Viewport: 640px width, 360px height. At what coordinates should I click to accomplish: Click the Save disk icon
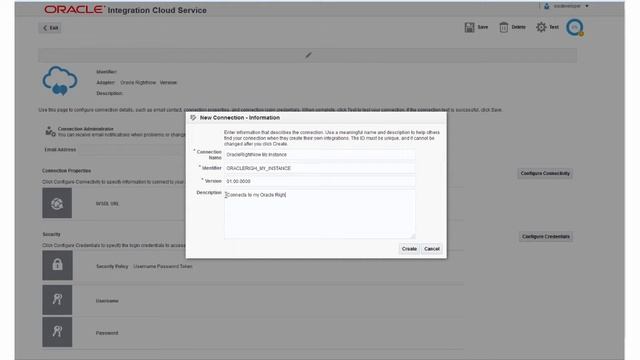(x=469, y=27)
